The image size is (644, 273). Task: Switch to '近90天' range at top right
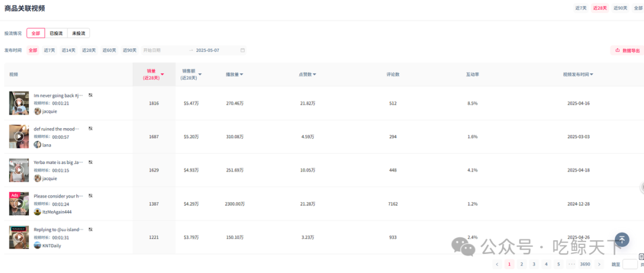[621, 8]
